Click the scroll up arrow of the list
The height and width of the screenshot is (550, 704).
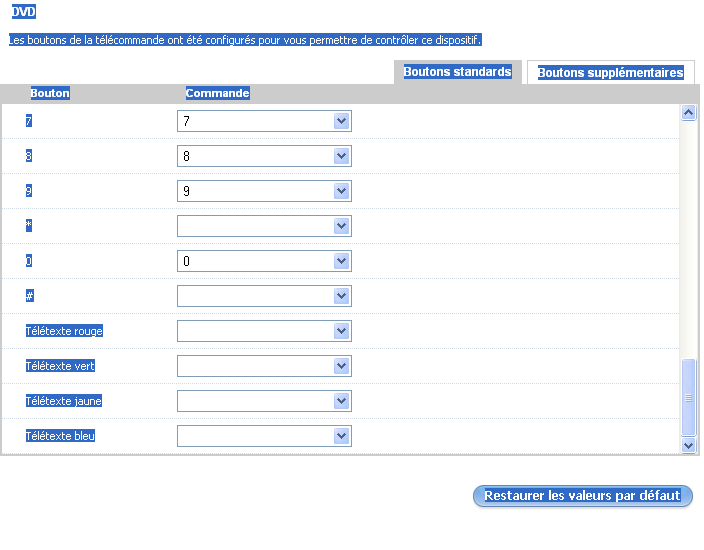tap(688, 113)
